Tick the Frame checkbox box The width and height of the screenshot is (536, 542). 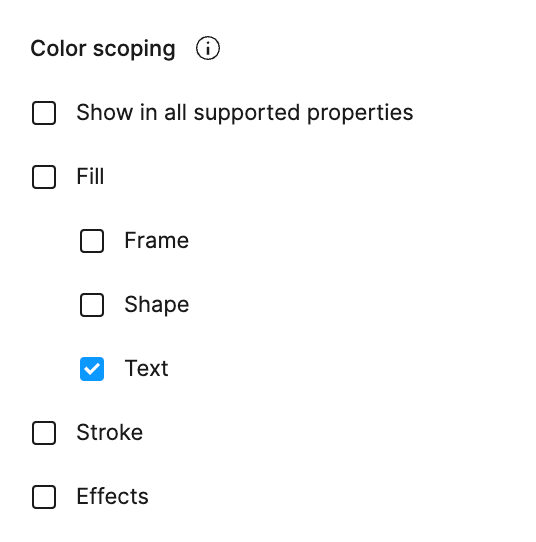92,241
